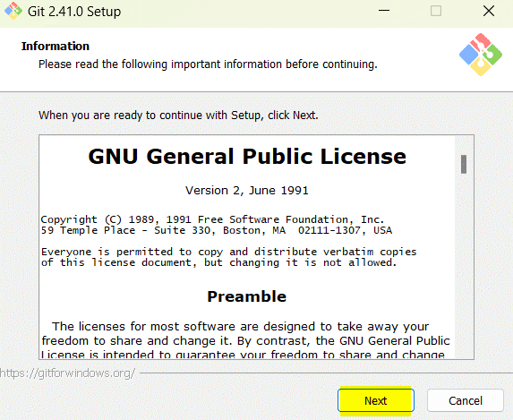Click the Cancel button
513x420 pixels.
(466, 400)
